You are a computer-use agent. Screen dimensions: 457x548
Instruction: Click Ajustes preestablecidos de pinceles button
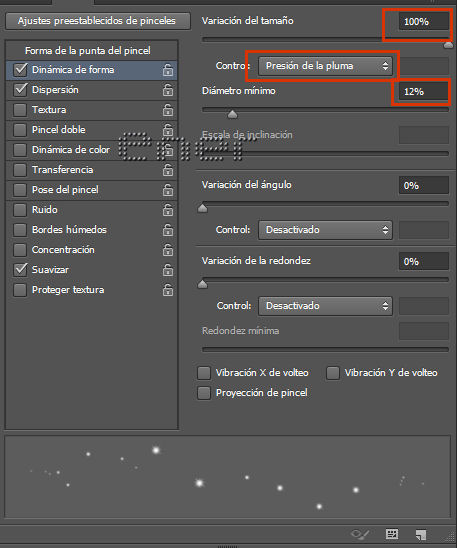pyautogui.click(x=98, y=21)
